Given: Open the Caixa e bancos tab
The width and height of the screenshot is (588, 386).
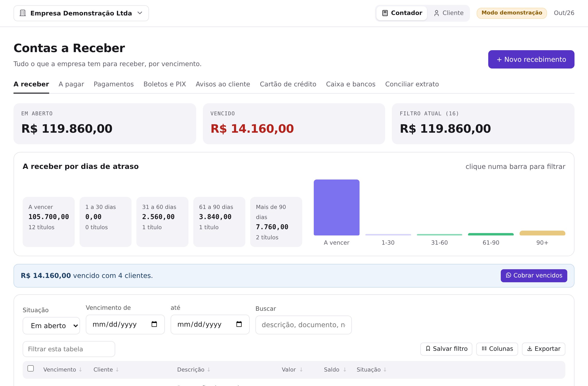Looking at the screenshot, I should 351,84.
